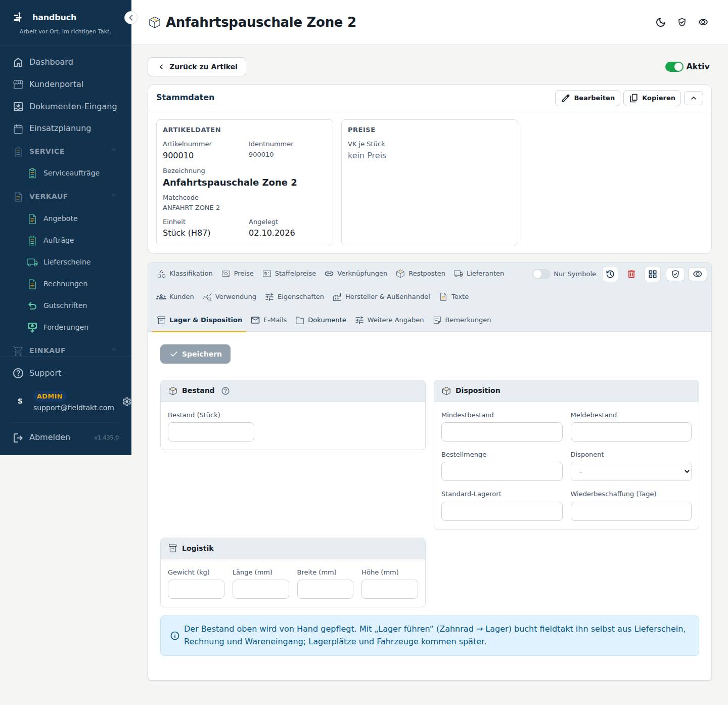This screenshot has width=728, height=705.
Task: Toggle the Aktiv switch off
Action: coord(674,67)
